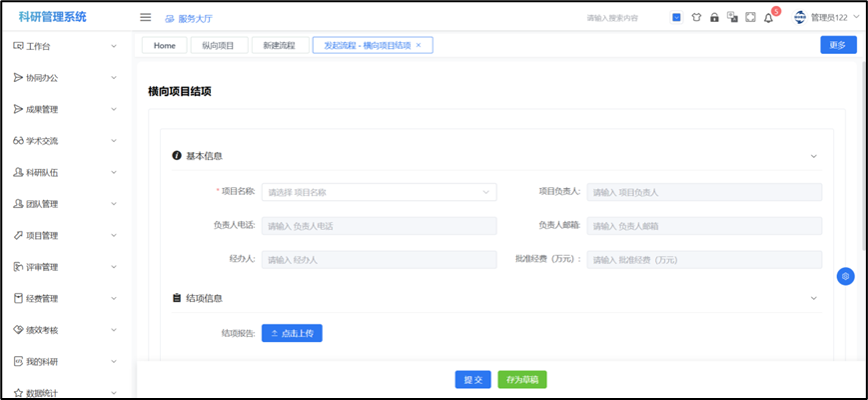Toggle the blue checkbox beside search

[676, 17]
